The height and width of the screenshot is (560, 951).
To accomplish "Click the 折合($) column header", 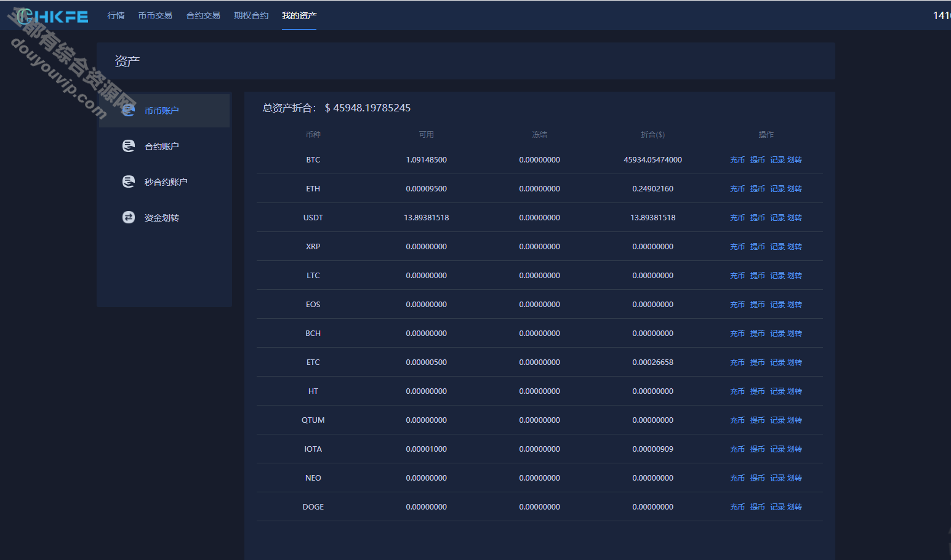I will click(x=653, y=135).
